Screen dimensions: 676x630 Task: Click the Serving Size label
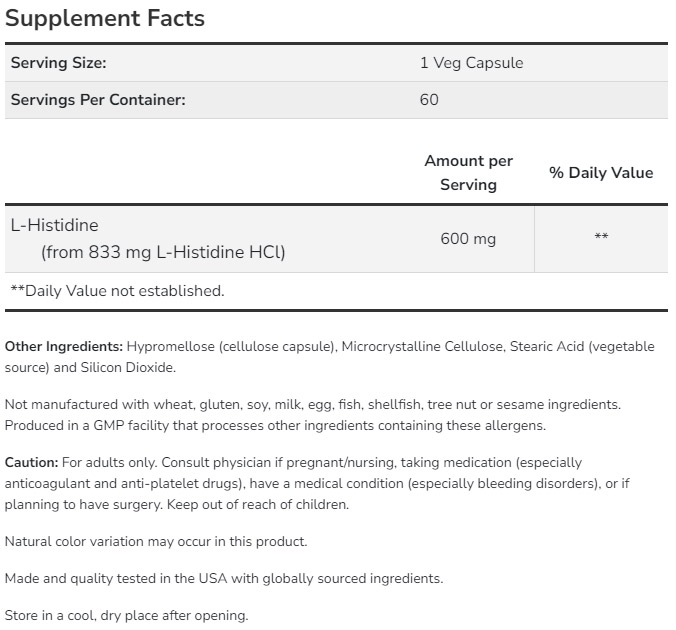click(58, 63)
